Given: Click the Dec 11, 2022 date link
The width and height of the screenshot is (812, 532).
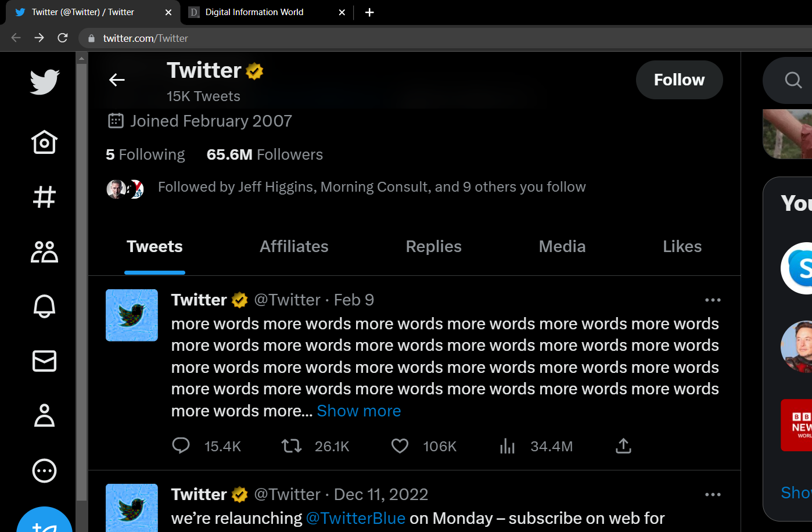Looking at the screenshot, I should tap(381, 494).
